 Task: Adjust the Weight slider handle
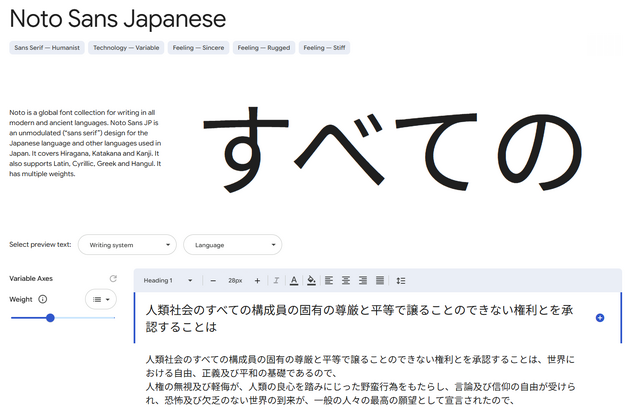point(50,318)
